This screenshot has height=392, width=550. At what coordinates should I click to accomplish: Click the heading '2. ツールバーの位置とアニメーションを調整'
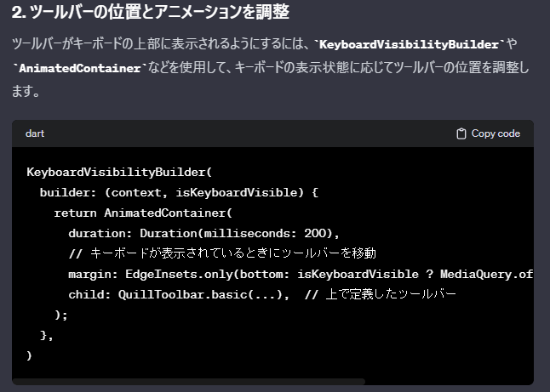[x=151, y=12]
